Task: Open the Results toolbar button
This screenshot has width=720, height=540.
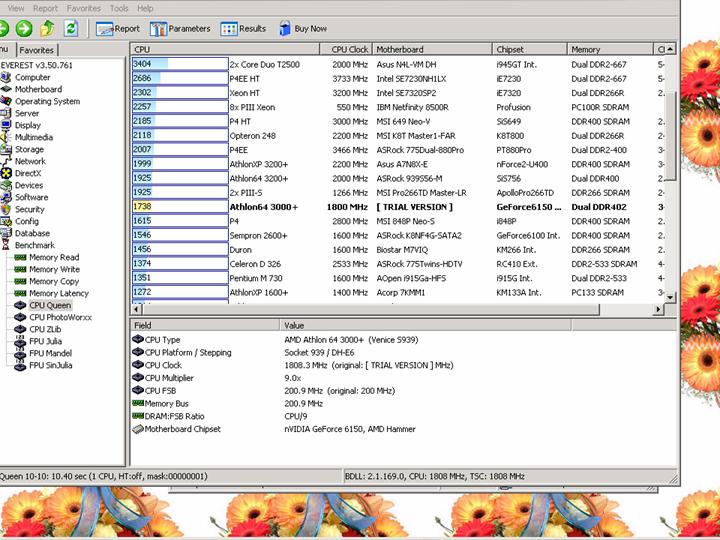Action: coord(243,29)
